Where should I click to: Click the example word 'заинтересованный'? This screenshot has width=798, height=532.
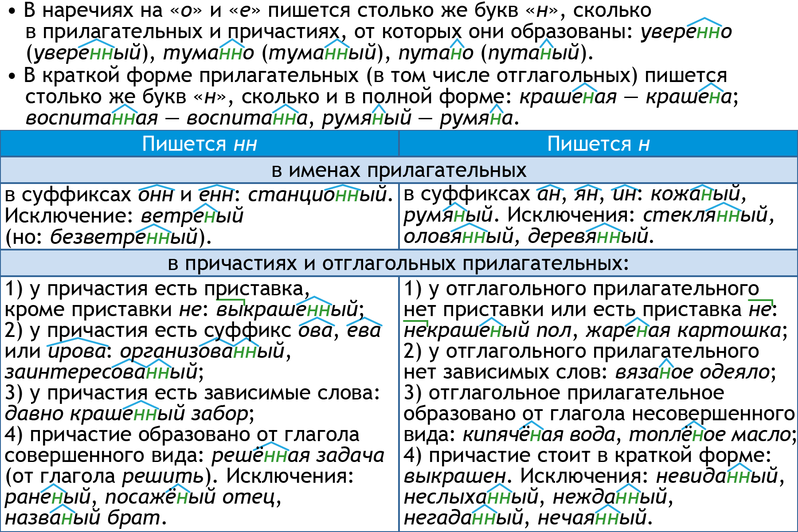(x=101, y=372)
